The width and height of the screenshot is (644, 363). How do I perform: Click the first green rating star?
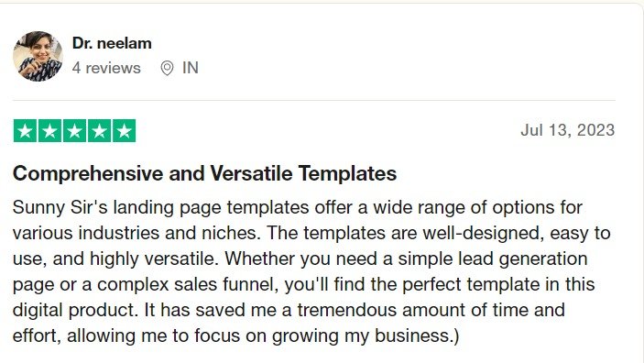(x=25, y=131)
